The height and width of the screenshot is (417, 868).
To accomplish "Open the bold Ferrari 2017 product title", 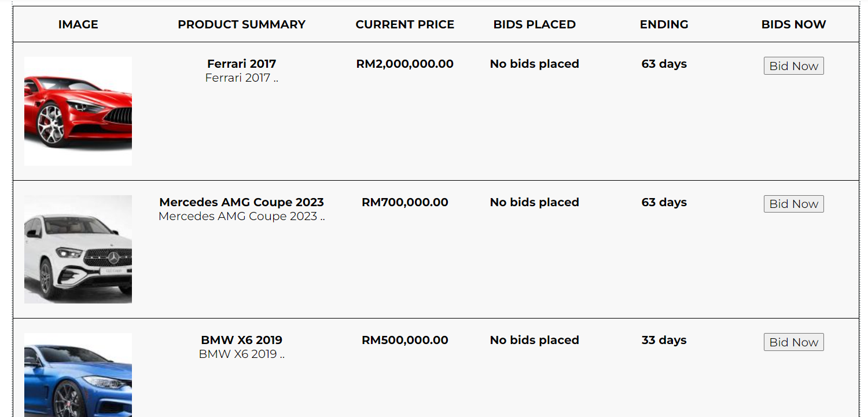I will click(x=241, y=64).
